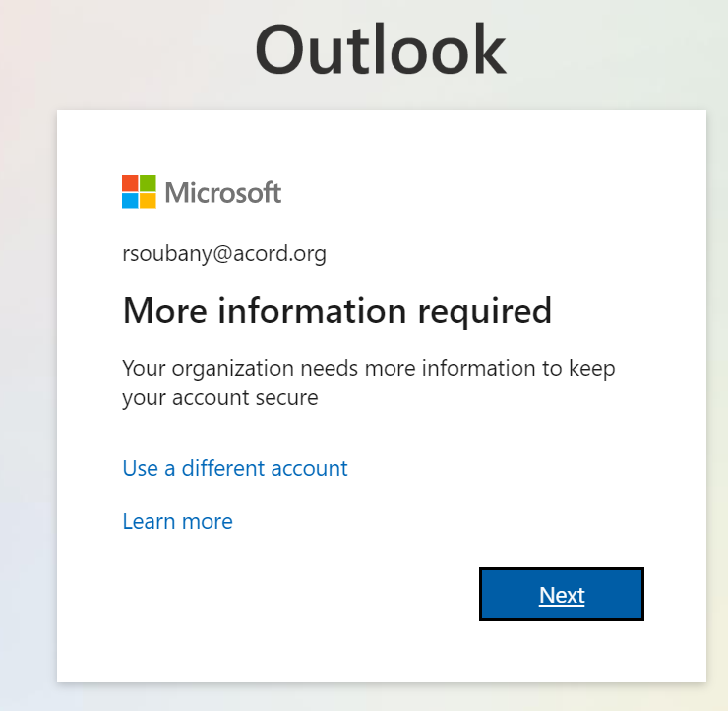Click the 'More information required' heading
Viewport: 728px width, 711px height.
coord(336,311)
